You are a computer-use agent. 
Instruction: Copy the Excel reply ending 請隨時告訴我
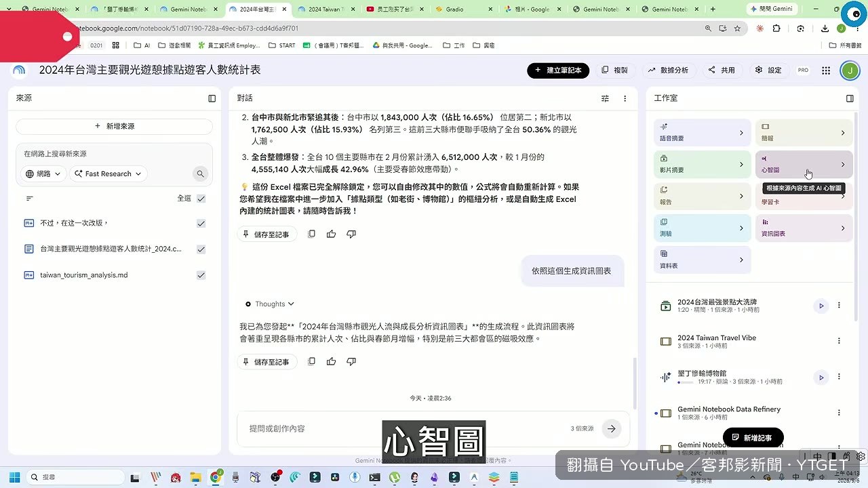[311, 234]
